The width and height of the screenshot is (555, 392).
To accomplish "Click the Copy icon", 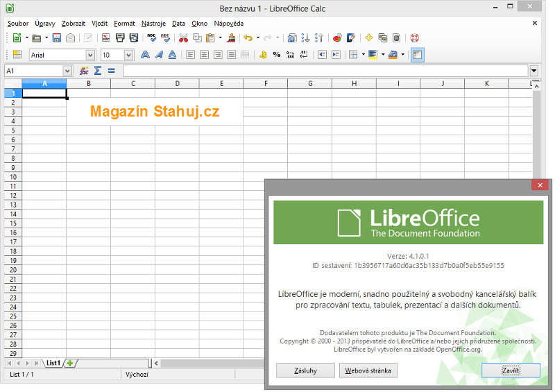I will (x=197, y=37).
